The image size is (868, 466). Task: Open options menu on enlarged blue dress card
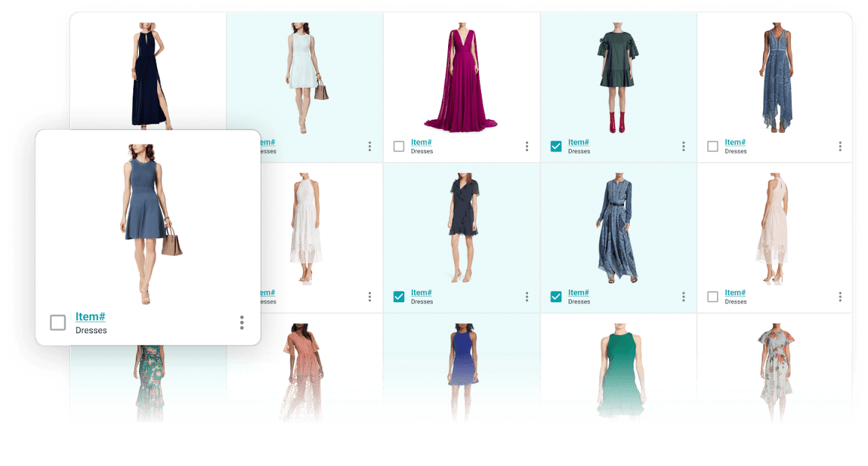point(242,322)
